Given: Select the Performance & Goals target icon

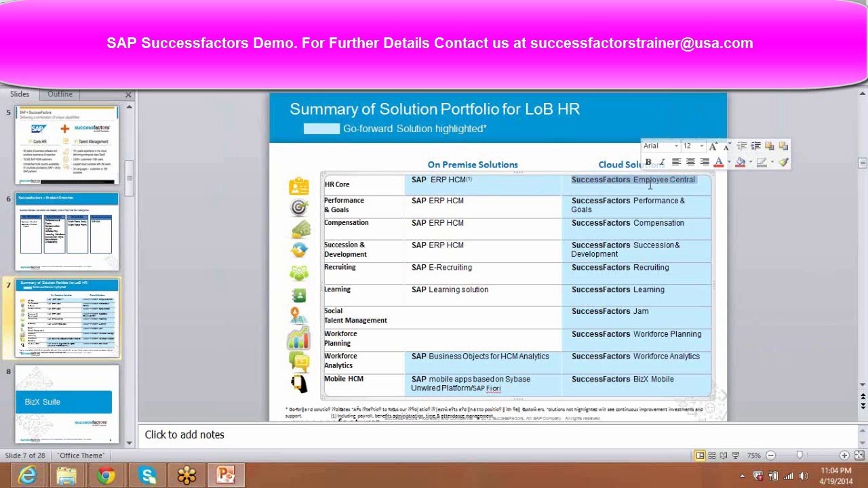Looking at the screenshot, I should pyautogui.click(x=299, y=207).
